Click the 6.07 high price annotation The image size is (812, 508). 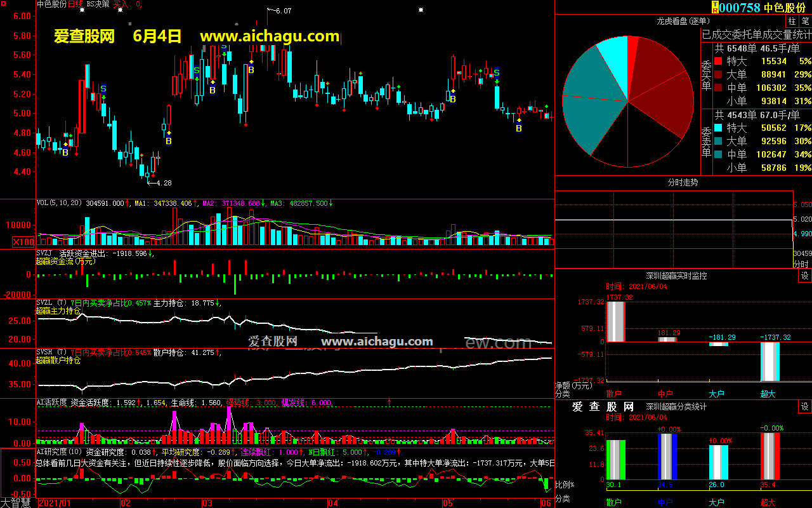point(284,11)
